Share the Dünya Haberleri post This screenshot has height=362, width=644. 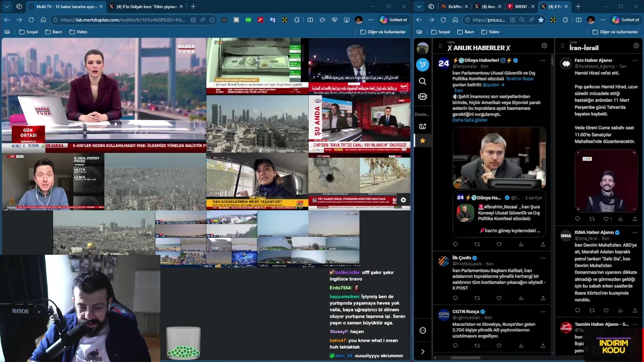coord(543,244)
